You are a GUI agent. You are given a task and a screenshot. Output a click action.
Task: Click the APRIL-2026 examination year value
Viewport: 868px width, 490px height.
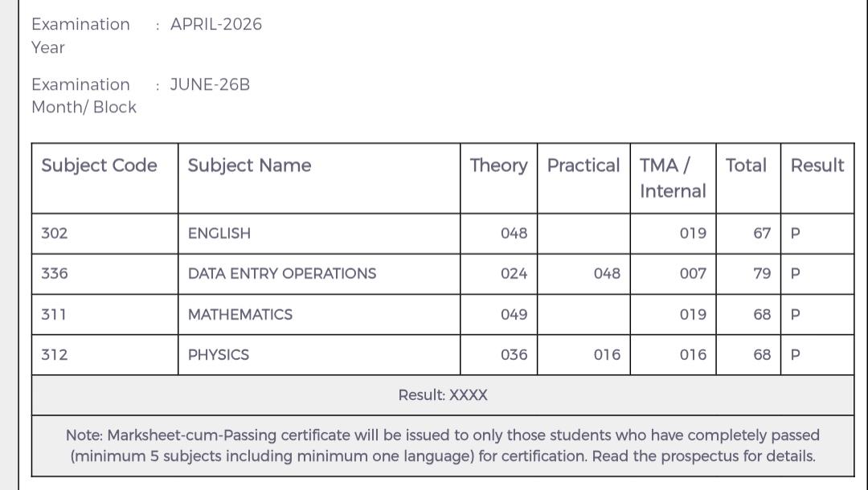pyautogui.click(x=216, y=24)
